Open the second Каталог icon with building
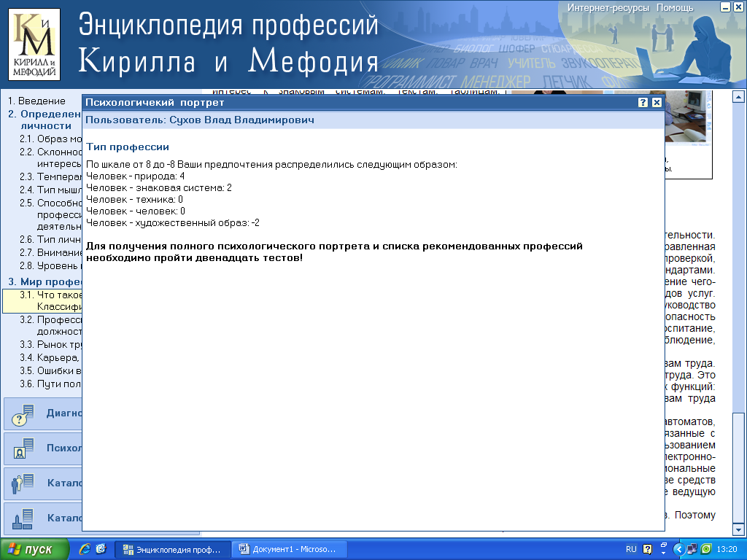This screenshot has height=560, width=747. 23,518
